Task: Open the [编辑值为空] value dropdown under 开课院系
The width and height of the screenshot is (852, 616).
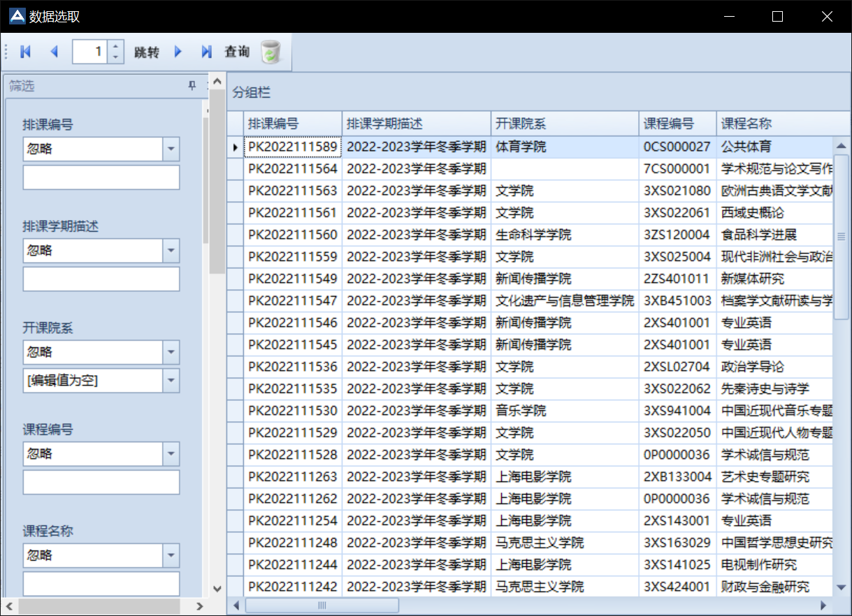Action: click(170, 381)
